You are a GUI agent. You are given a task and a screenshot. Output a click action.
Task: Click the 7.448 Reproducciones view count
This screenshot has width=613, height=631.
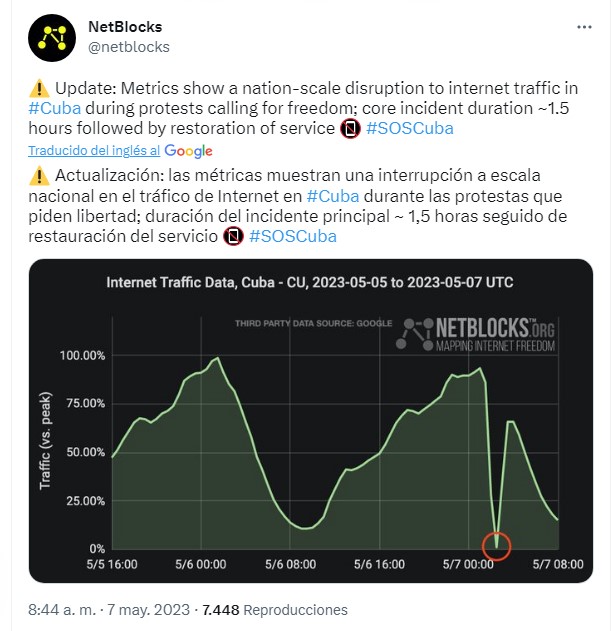(x=275, y=610)
